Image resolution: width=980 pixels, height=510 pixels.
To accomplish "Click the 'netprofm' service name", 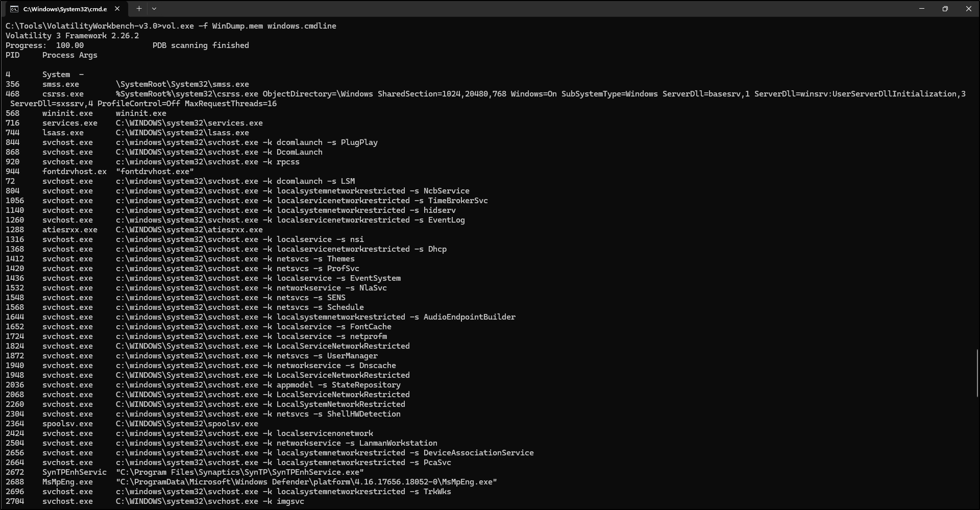I will [x=369, y=336].
